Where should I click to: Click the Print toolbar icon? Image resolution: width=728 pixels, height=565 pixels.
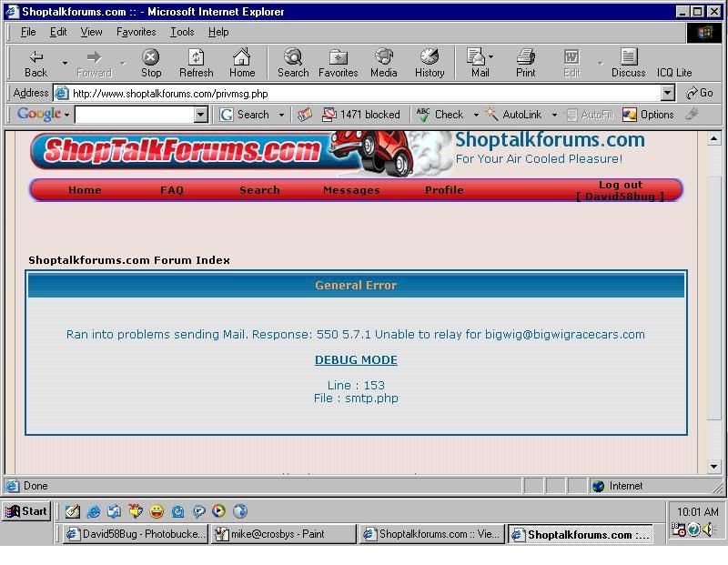(526, 58)
